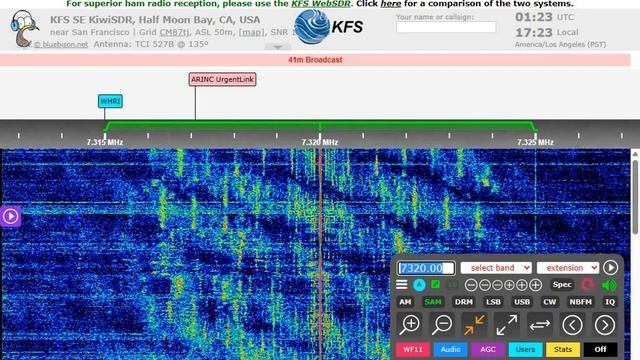Screen dimensions: 640x360
Task: Zoom out the waterfall with the magnifier minus icon
Action: pos(442,325)
